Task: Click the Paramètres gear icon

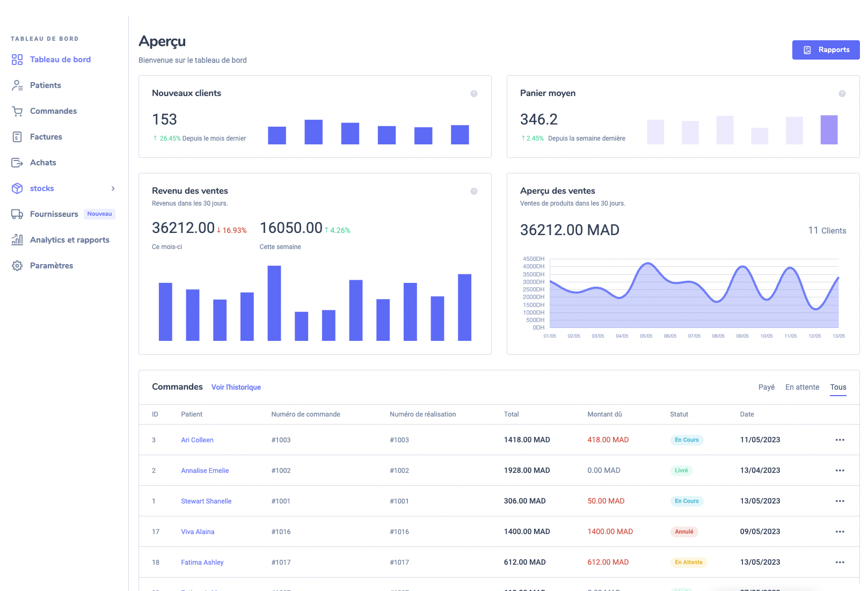Action: (x=17, y=266)
